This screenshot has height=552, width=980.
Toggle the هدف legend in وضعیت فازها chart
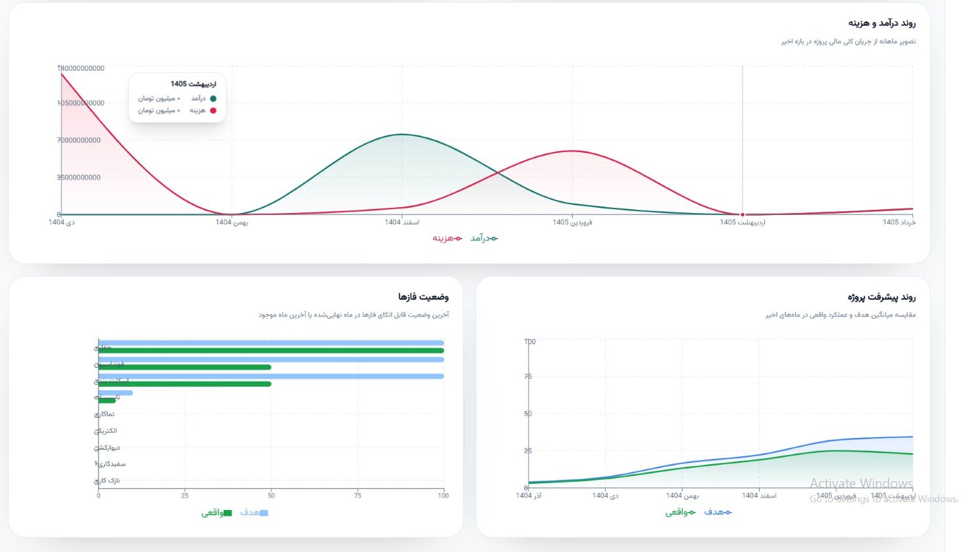click(x=254, y=513)
